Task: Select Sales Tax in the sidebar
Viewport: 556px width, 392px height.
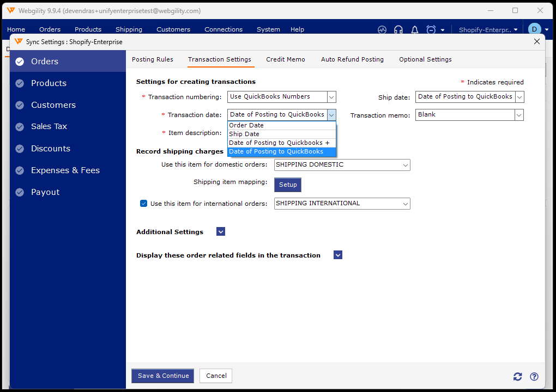Action: point(49,126)
